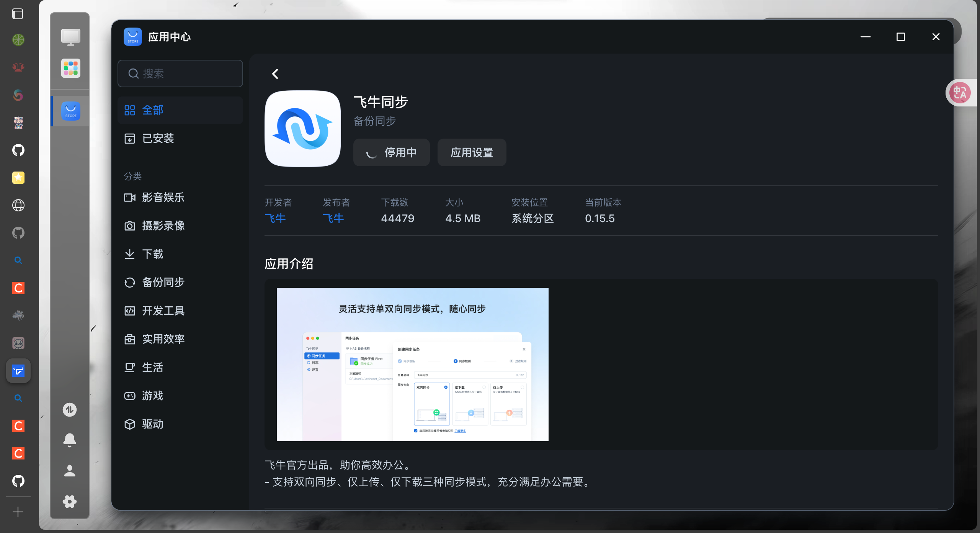
Task: Select the 生活 category
Action: [x=180, y=368]
